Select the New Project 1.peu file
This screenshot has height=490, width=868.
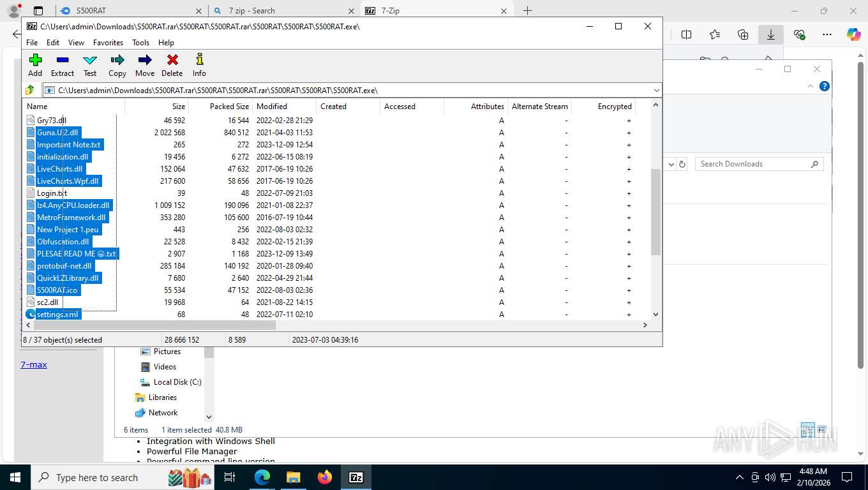point(68,230)
